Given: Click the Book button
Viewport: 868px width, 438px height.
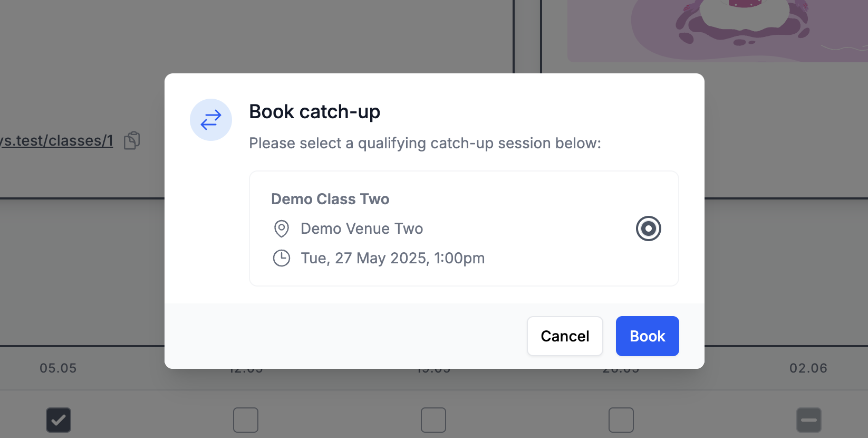Looking at the screenshot, I should click(x=647, y=336).
